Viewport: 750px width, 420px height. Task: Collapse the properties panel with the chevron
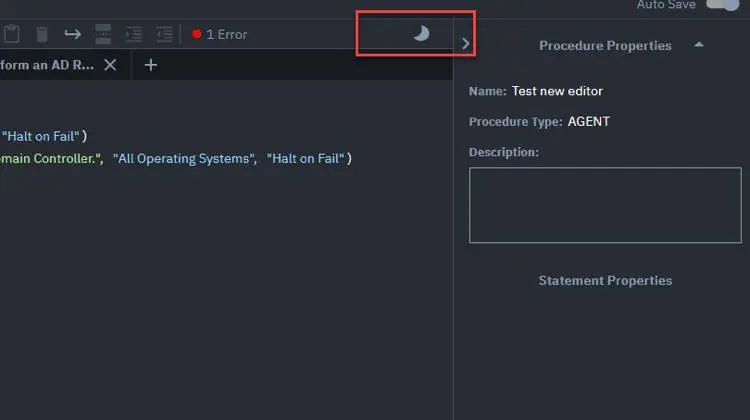click(465, 44)
